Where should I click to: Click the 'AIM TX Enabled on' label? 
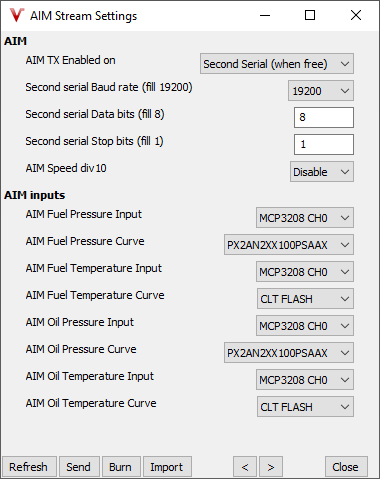(71, 60)
